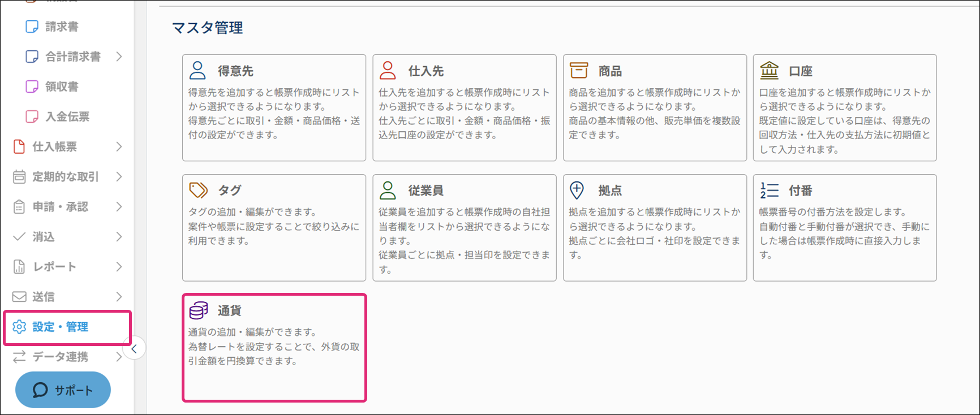This screenshot has height=415, width=980.
Task: Click the 口座 bank icon
Action: [x=769, y=71]
